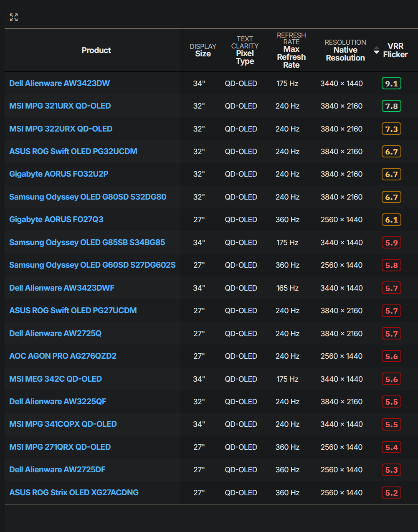418x532 pixels.
Task: Sort by Native Resolution header
Action: tap(345, 50)
